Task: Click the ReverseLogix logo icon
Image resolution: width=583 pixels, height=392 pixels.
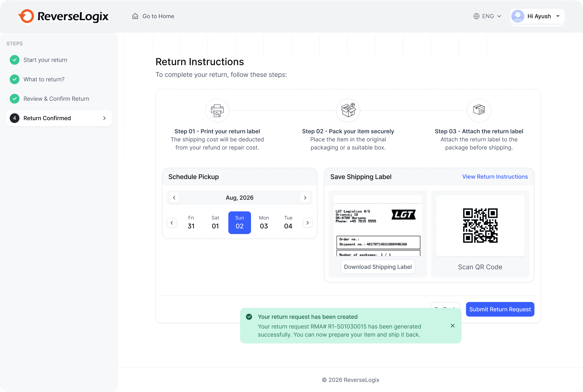Action: coord(26,16)
